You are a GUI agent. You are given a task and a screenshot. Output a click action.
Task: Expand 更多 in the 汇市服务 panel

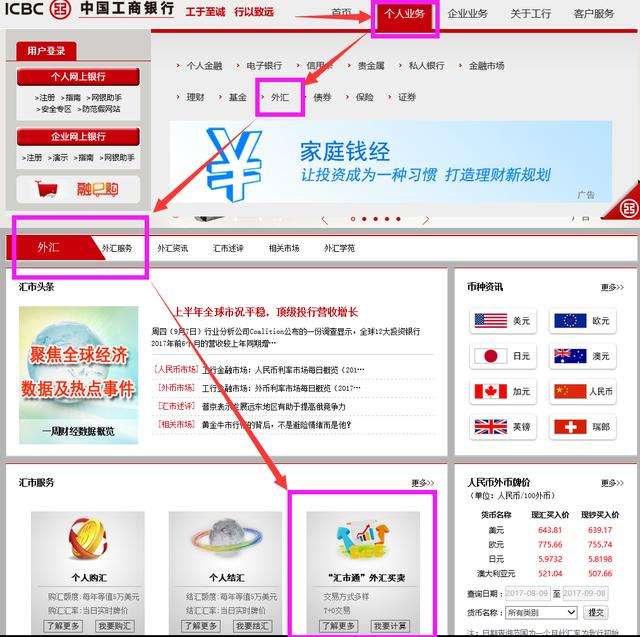pos(422,483)
